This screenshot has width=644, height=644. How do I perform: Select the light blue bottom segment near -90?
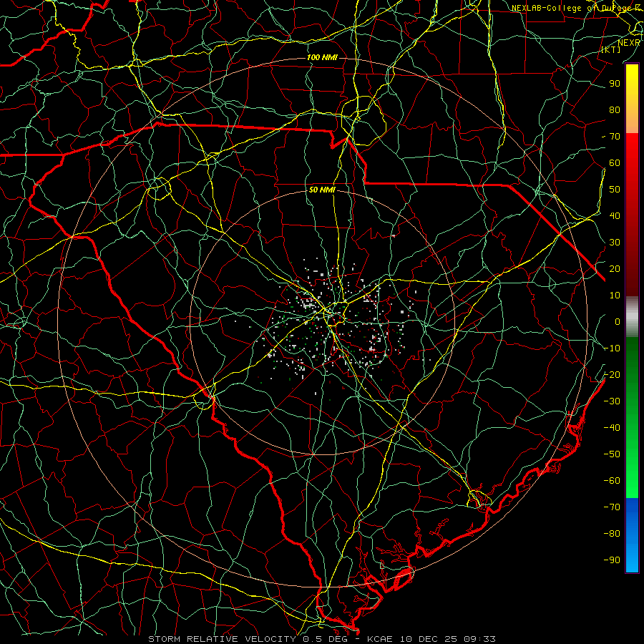pos(632,557)
